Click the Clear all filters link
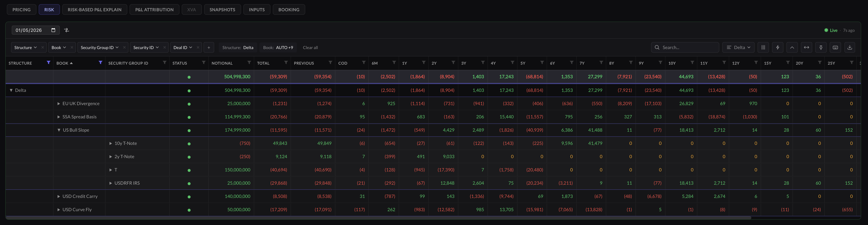 (310, 47)
